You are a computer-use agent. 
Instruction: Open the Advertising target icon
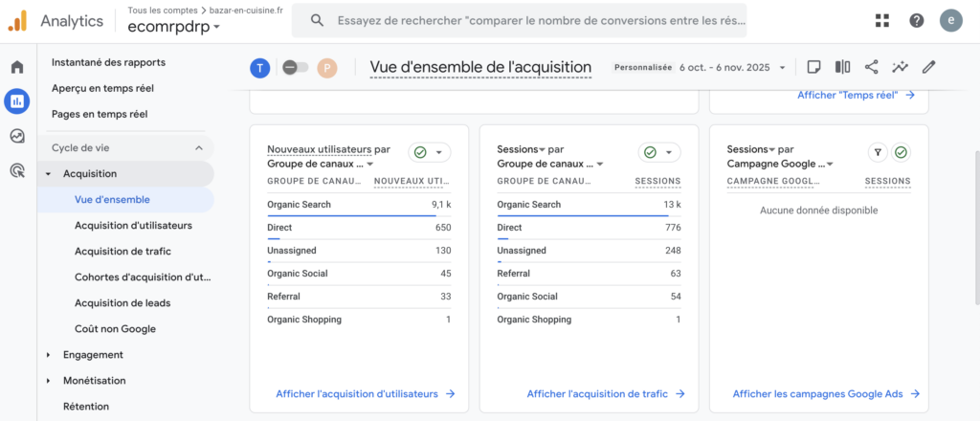click(x=17, y=170)
